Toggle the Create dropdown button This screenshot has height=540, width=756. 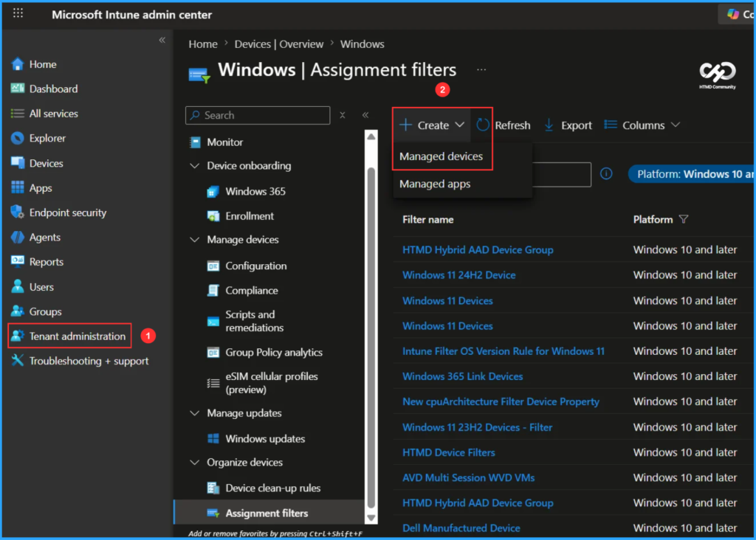pos(432,125)
